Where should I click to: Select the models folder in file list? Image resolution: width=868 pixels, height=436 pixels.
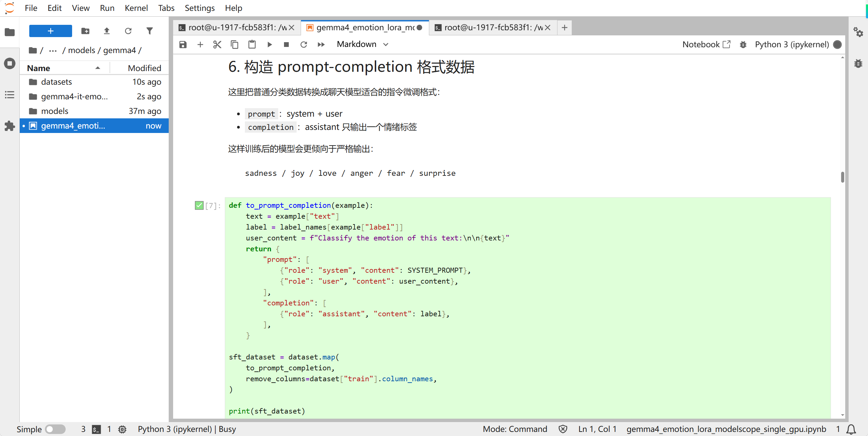pyautogui.click(x=94, y=111)
